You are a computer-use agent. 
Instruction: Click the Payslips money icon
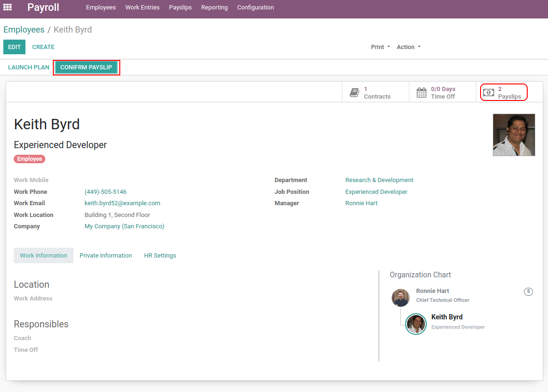pos(489,92)
